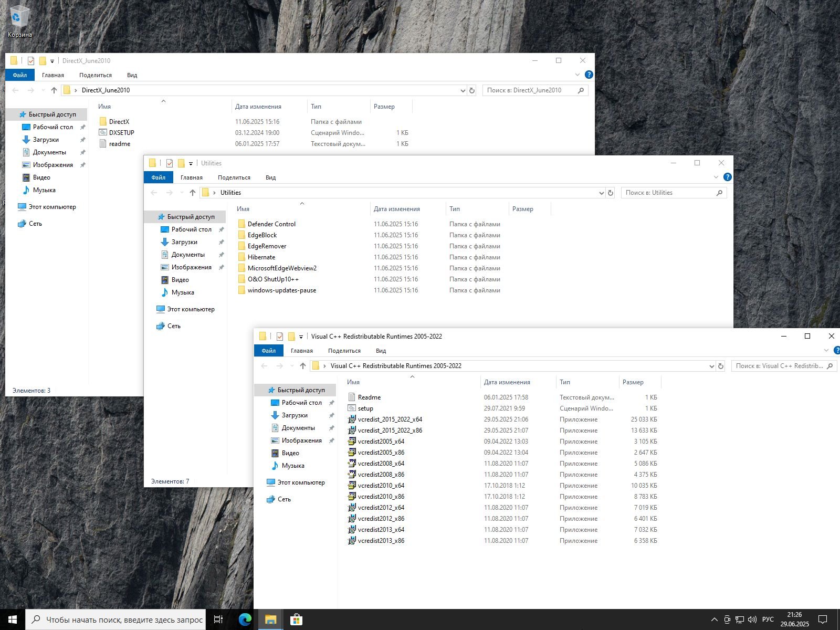Switch the РУС input language indicator
840x630 pixels.
tap(768, 619)
